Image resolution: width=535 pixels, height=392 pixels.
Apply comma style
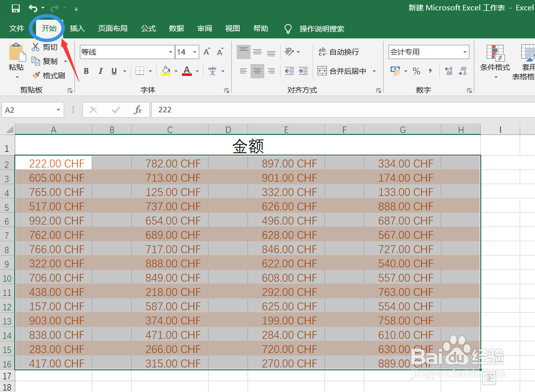coord(430,71)
